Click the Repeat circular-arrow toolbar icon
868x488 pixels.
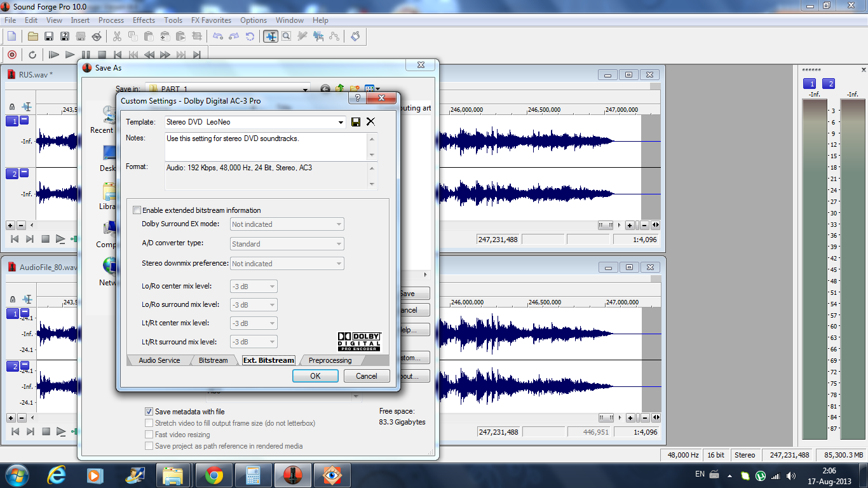click(x=250, y=36)
